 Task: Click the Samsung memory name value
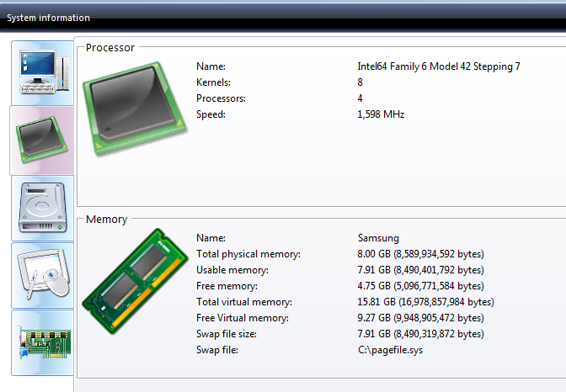[378, 238]
